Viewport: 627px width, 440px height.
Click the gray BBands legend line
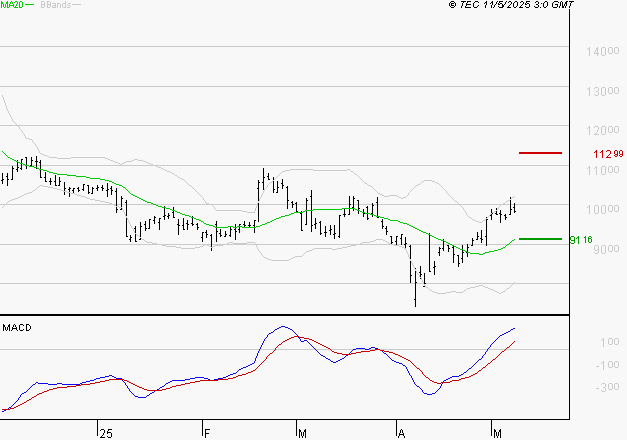[x=76, y=5]
